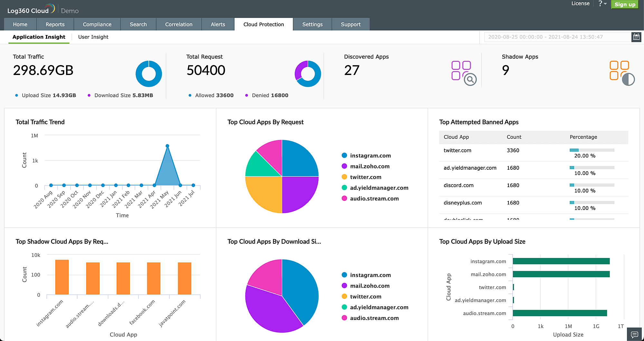
Task: Open the License page
Action: click(580, 4)
